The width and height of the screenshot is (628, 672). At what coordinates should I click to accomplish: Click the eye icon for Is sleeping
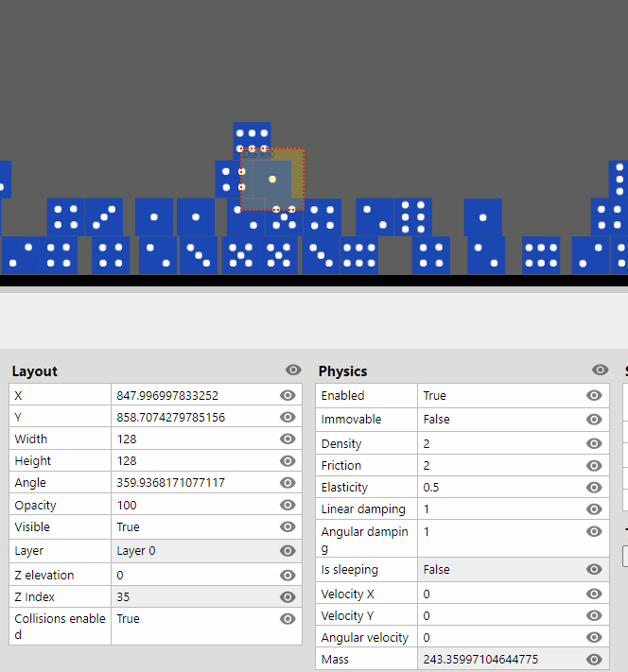(x=594, y=569)
